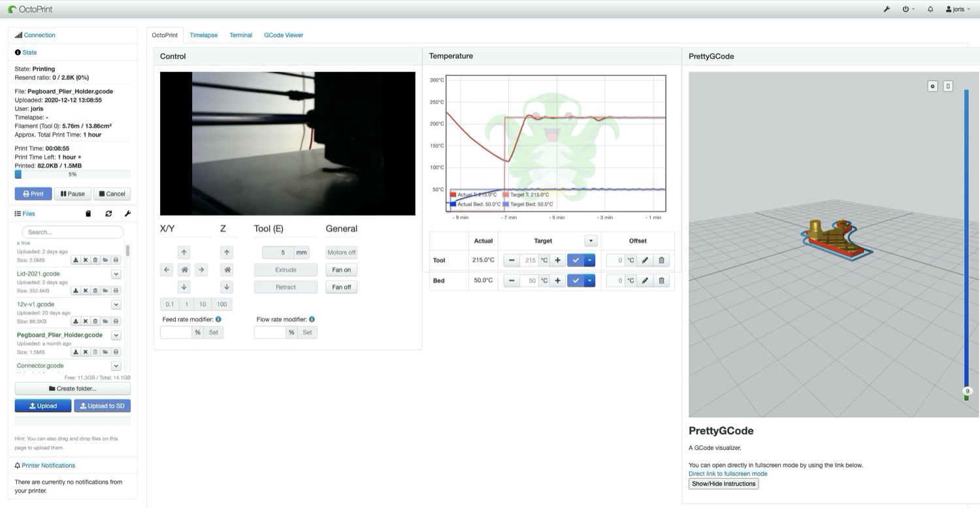Expand details of Lid-2021.gcode
980x508 pixels.
click(116, 274)
